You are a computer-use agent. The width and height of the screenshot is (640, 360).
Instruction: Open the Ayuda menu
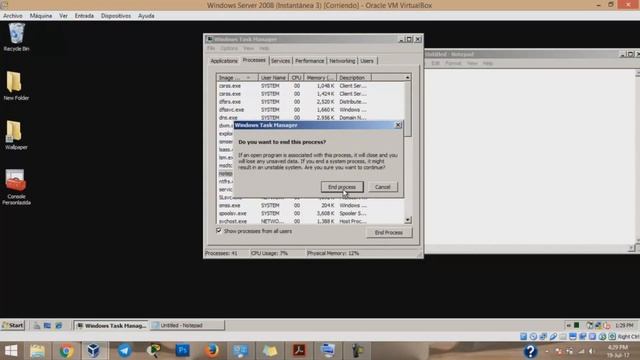click(x=146, y=16)
